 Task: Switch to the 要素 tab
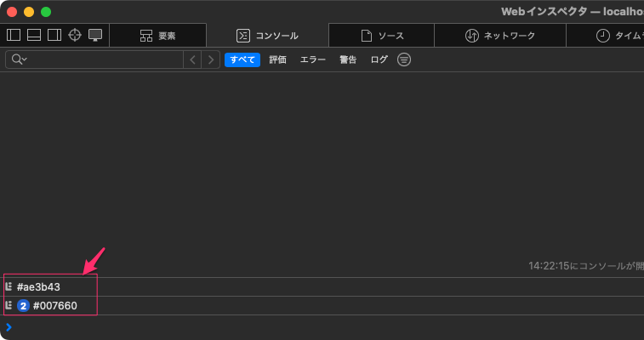(x=157, y=36)
